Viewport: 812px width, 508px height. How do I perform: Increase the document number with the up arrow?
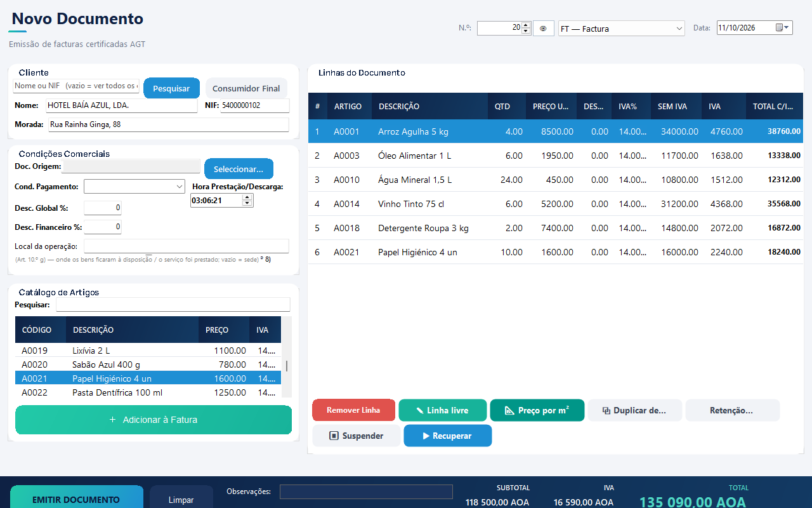(525, 25)
